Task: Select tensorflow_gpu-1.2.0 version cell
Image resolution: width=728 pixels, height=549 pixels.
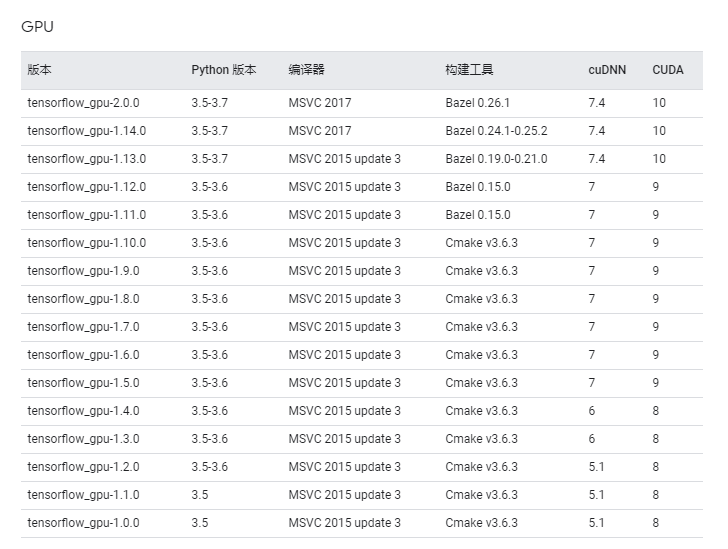Action: pyautogui.click(x=84, y=467)
